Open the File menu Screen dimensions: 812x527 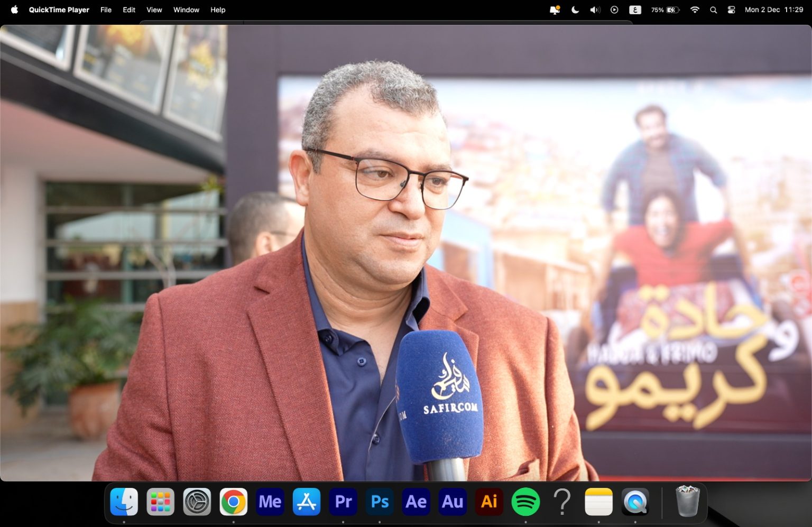tap(106, 10)
